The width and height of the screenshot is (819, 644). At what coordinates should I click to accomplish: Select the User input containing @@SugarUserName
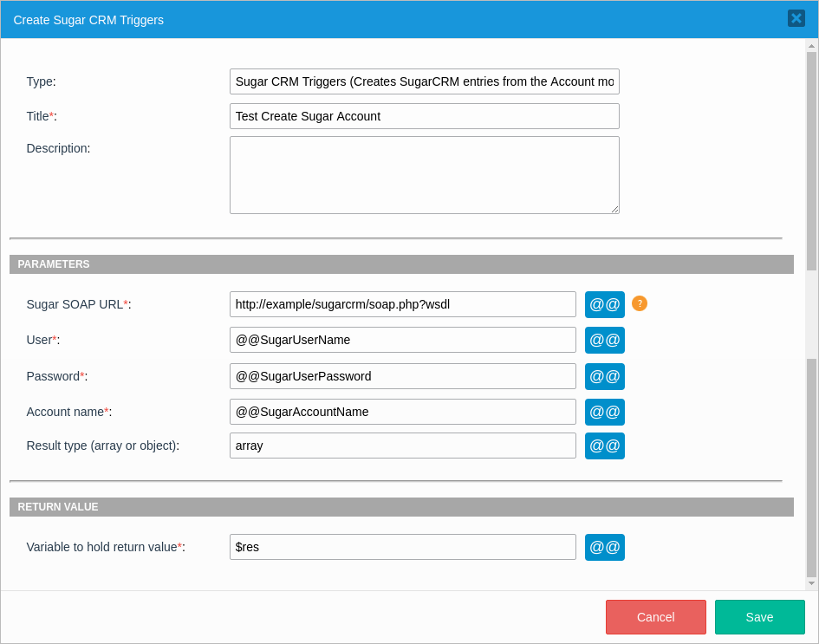pos(402,340)
